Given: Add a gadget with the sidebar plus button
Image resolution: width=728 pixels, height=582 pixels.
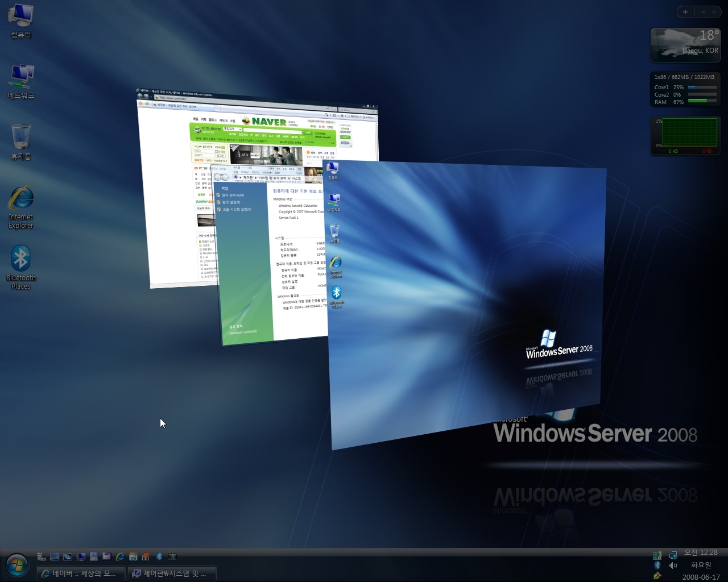Looking at the screenshot, I should [x=685, y=11].
